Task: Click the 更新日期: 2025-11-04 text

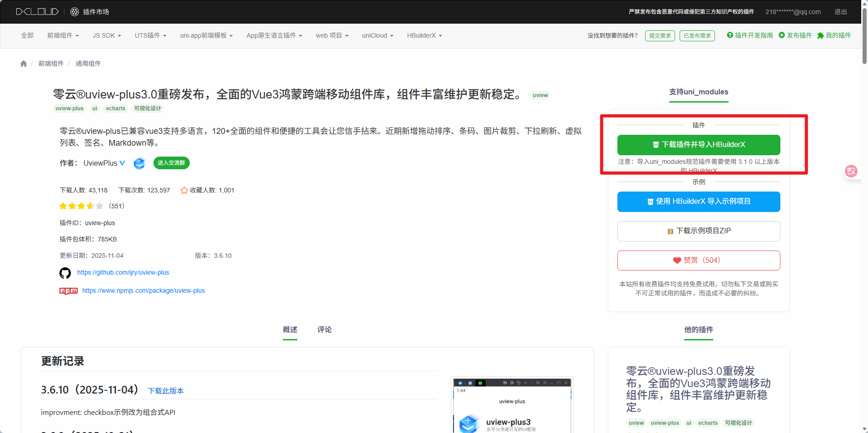Action: click(x=91, y=256)
